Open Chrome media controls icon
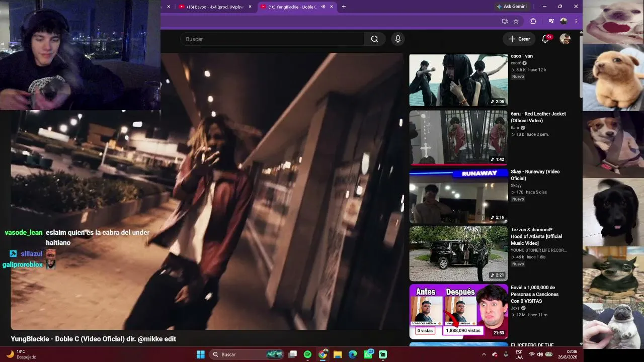The image size is (644, 362). (x=551, y=21)
